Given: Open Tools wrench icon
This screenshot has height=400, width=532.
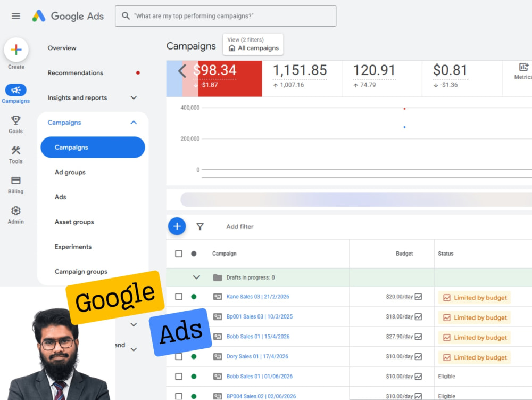Looking at the screenshot, I should pos(15,150).
